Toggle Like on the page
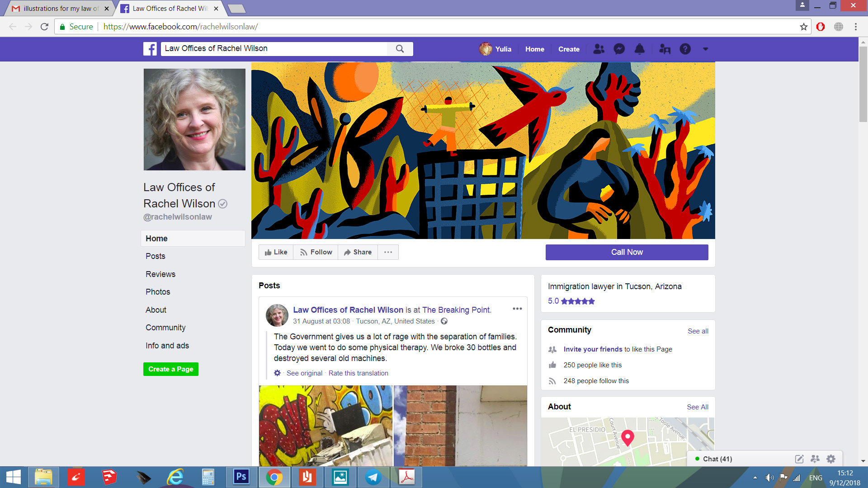The image size is (868, 488). click(276, 252)
